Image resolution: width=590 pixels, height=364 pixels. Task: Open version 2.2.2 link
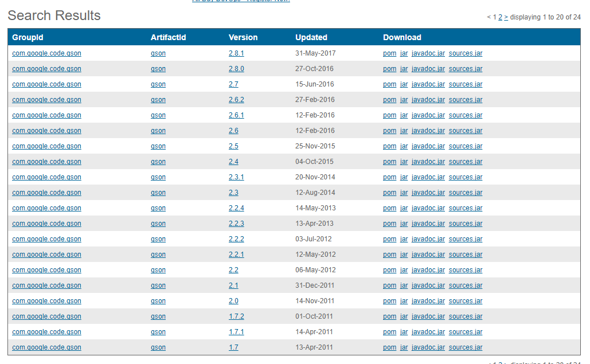pyautogui.click(x=236, y=239)
